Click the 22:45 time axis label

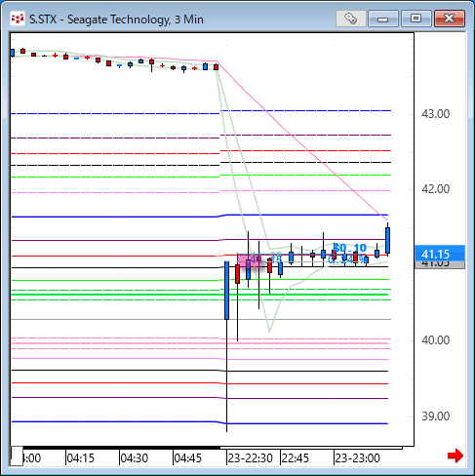point(295,458)
